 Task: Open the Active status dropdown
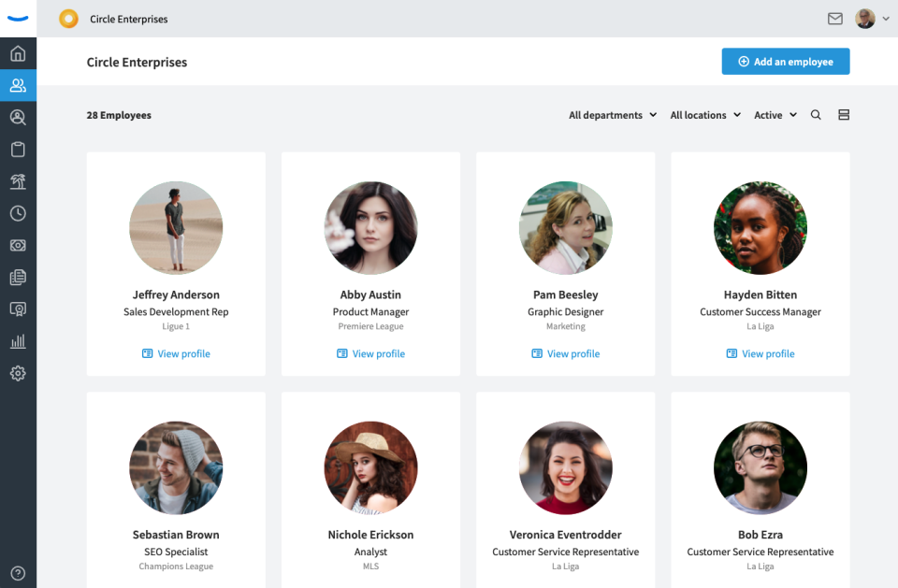tap(775, 115)
